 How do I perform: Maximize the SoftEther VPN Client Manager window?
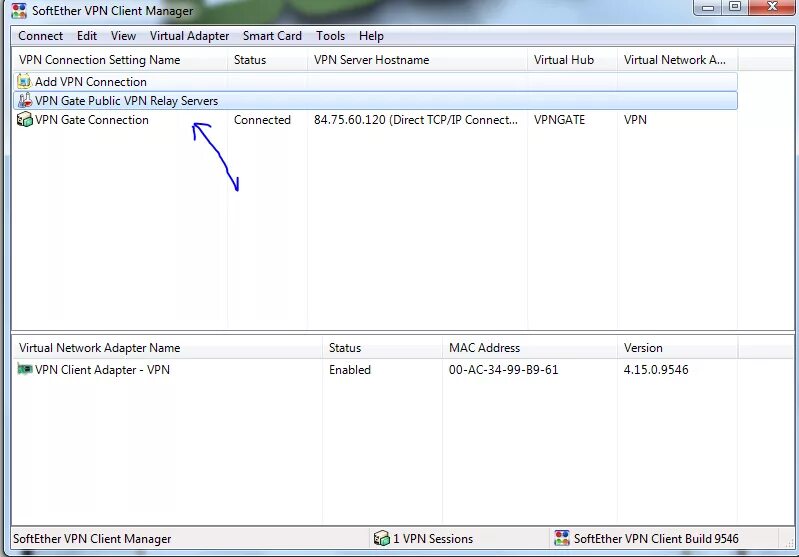735,7
